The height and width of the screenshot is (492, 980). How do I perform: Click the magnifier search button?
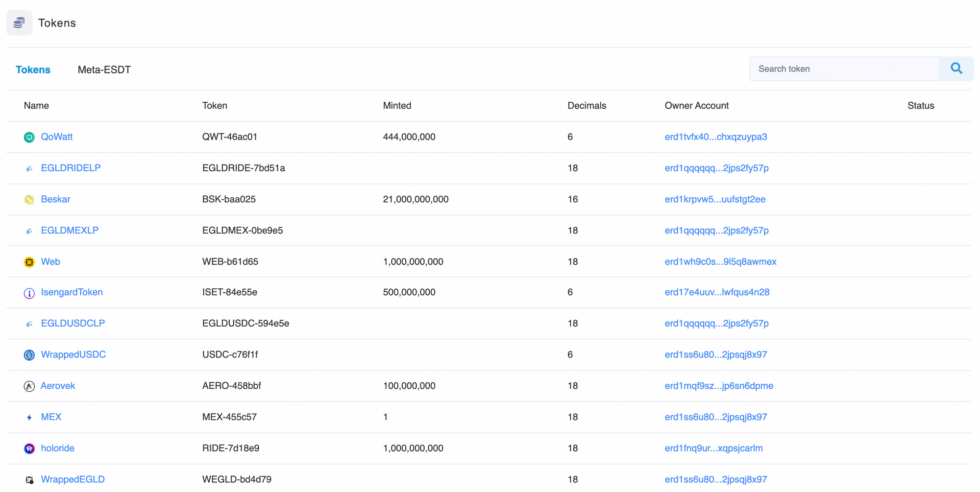pos(956,69)
